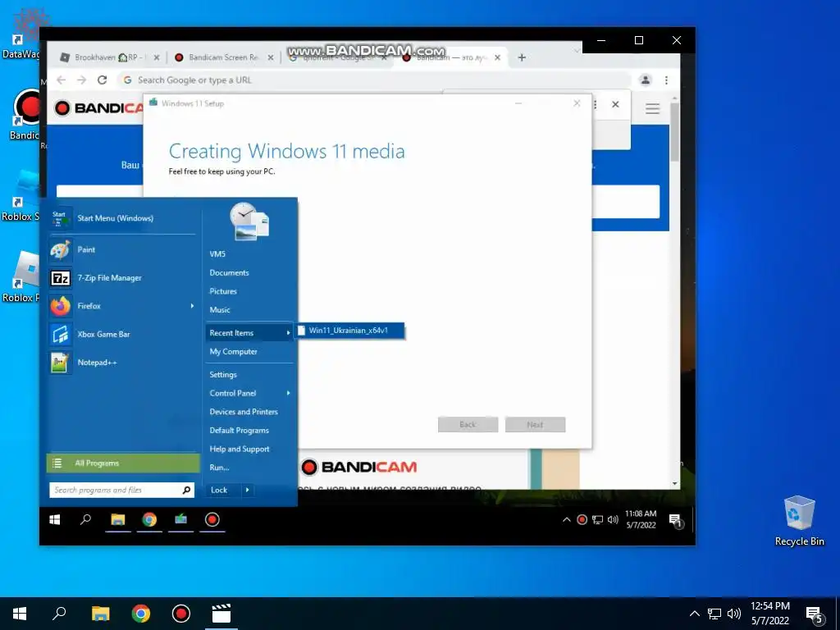This screenshot has height=630, width=840.
Task: Expand Firefox submenu arrow
Action: pyautogui.click(x=192, y=306)
